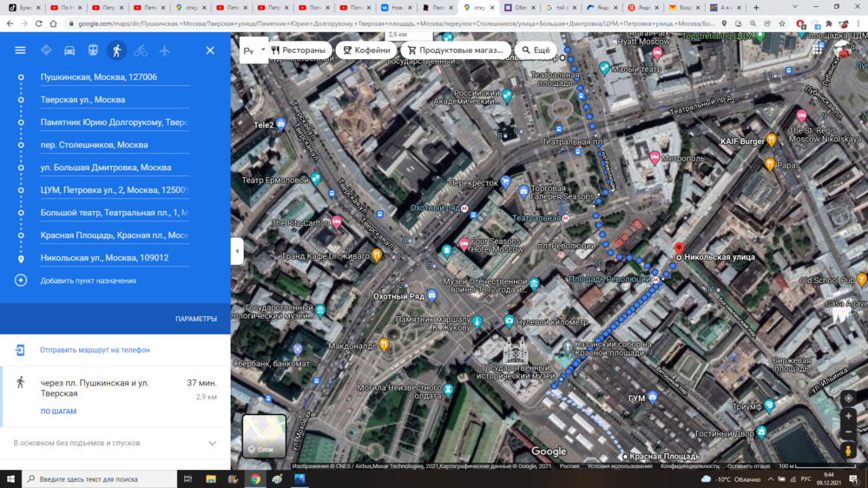Viewport: 868px width, 488px height.
Task: Select Нулевой километр camera marker
Action: pos(509,320)
